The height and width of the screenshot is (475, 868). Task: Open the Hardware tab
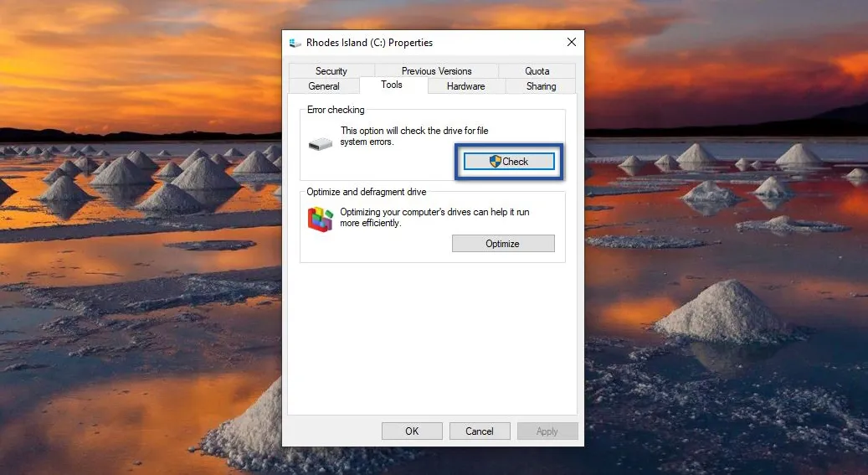(x=465, y=86)
